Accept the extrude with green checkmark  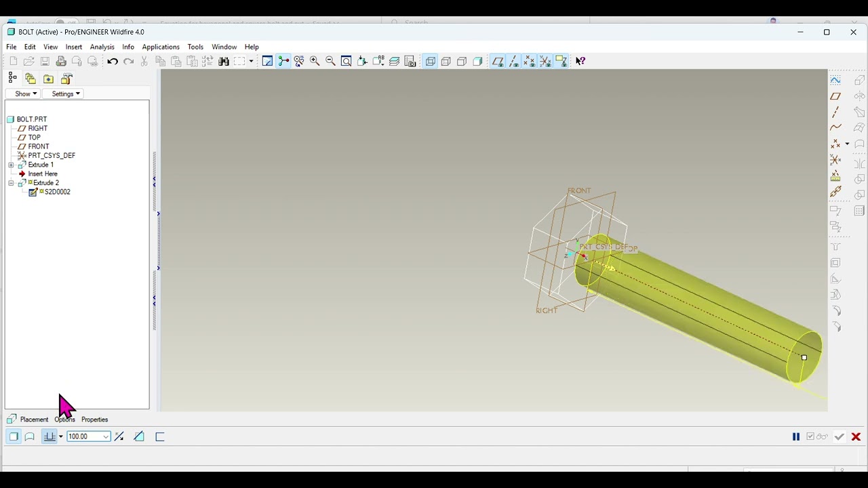(840, 436)
